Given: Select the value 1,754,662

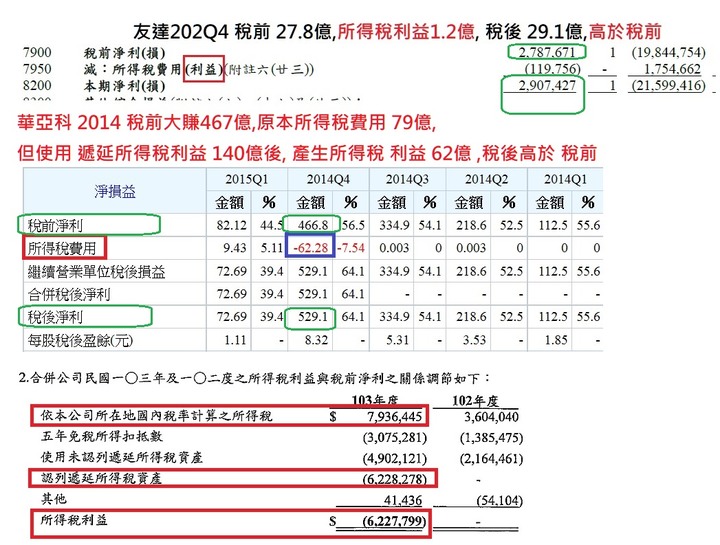Looking at the screenshot, I should pos(672,69).
